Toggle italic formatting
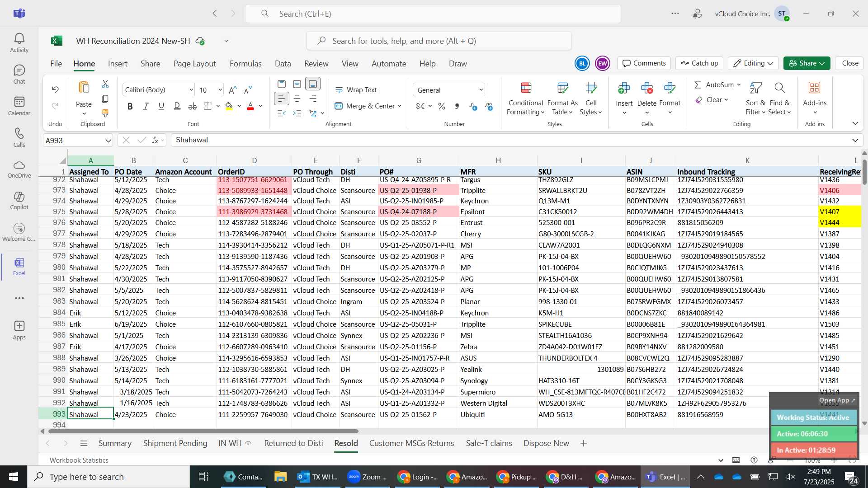 click(x=146, y=106)
